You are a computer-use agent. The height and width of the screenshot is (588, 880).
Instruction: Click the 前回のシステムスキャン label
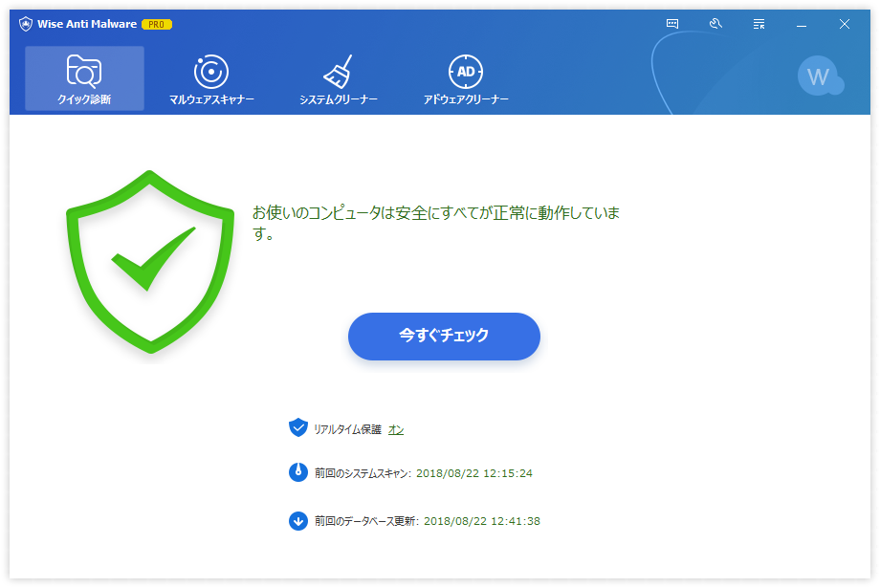tap(363, 473)
